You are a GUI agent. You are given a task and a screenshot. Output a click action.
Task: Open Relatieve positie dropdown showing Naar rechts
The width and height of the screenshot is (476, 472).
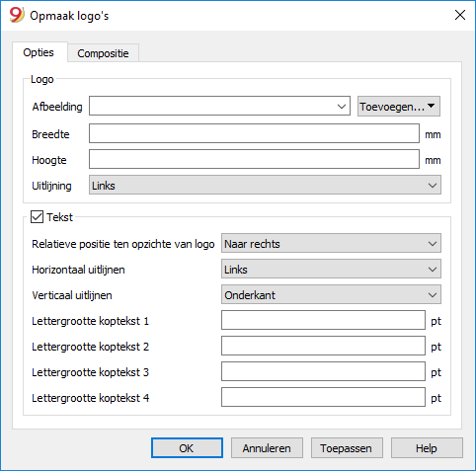[x=331, y=243]
